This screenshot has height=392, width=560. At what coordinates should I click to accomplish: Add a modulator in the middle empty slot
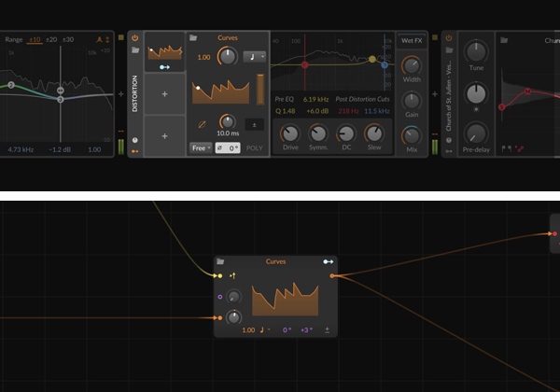pos(164,94)
